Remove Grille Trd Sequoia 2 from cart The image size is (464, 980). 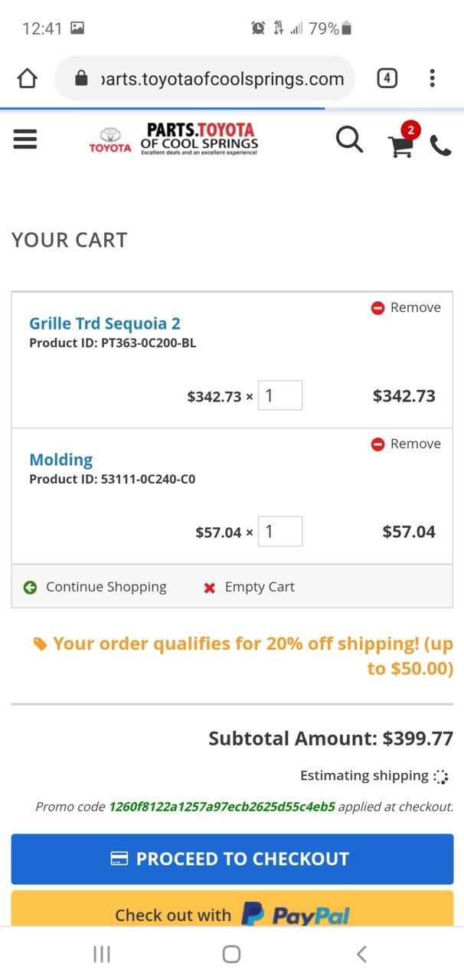[406, 307]
